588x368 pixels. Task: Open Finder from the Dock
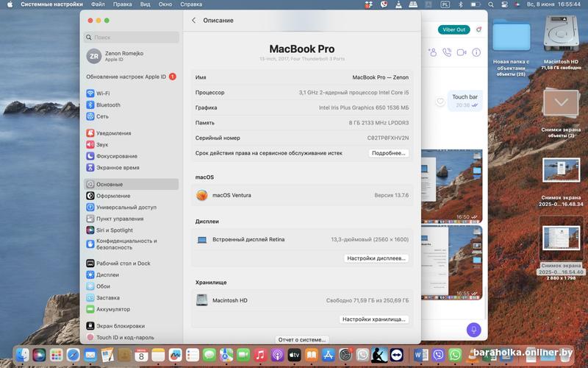point(23,355)
